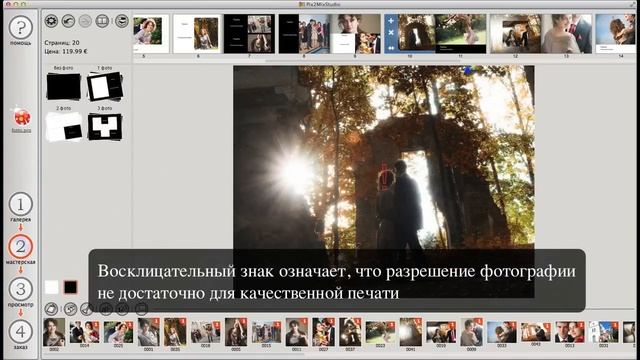Choose the '1 фото' page layout
This screenshot has width=640, height=360.
click(105, 86)
